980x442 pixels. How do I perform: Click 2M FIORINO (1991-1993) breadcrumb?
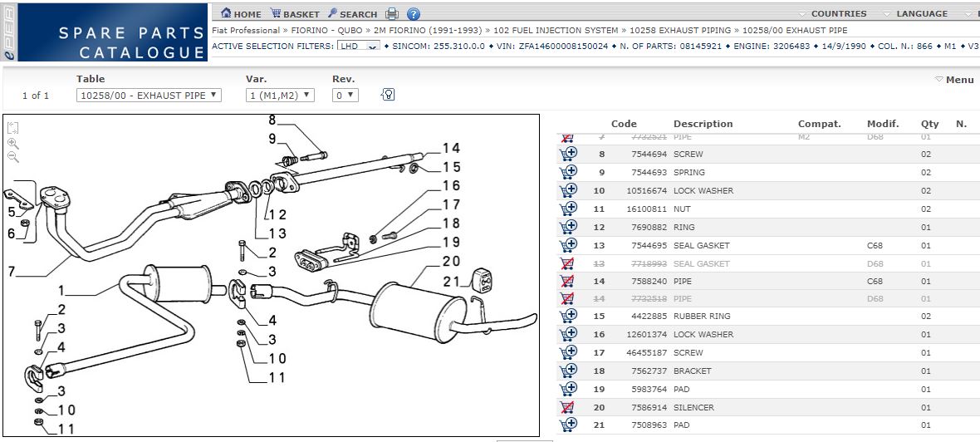[428, 30]
